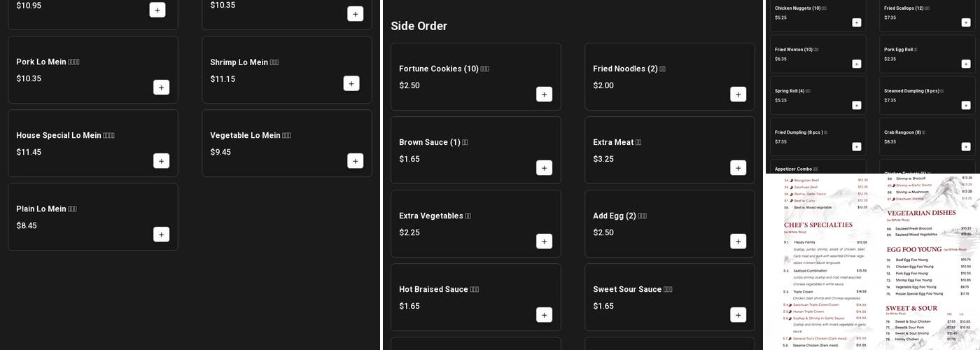Add House Special Lo Mein to cart

pyautogui.click(x=161, y=161)
